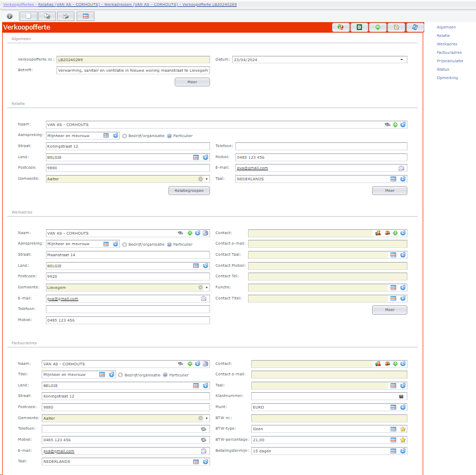The height and width of the screenshot is (475, 476).
Task: Open the Werkadressen (VAN AS - CORHOUTS) breadcrumb link
Action: [x=141, y=5]
